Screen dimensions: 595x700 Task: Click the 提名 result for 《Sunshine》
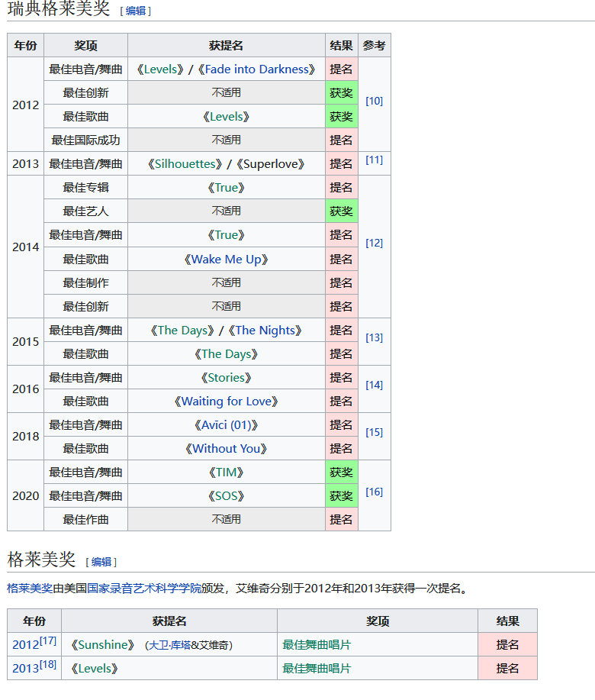point(507,644)
